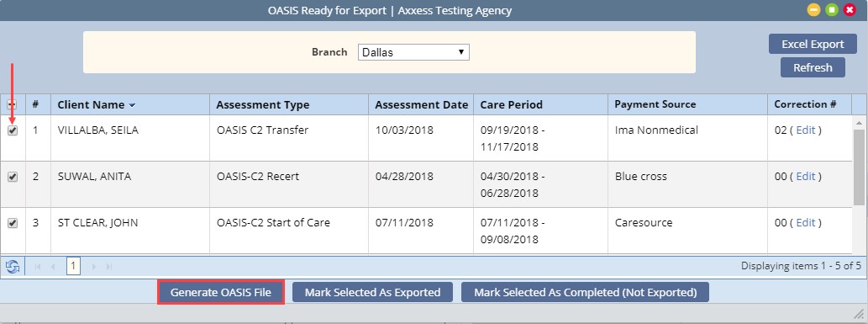Viewport: 868px width, 324px height.
Task: Toggle the select-all header checkbox
Action: pyautogui.click(x=12, y=104)
